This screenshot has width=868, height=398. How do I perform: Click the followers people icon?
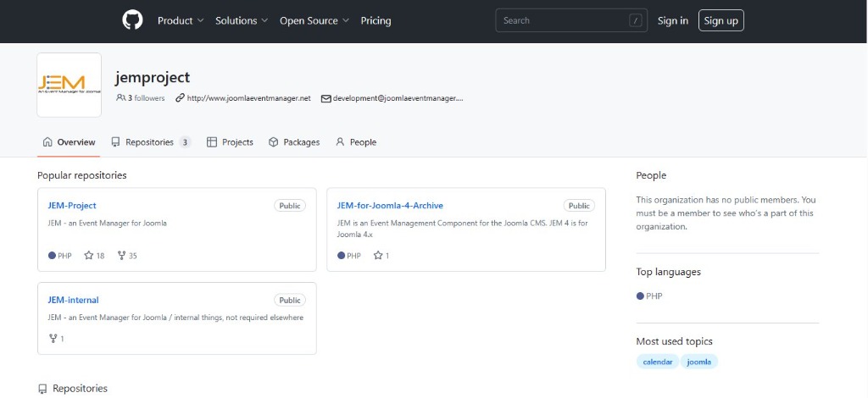pos(120,98)
